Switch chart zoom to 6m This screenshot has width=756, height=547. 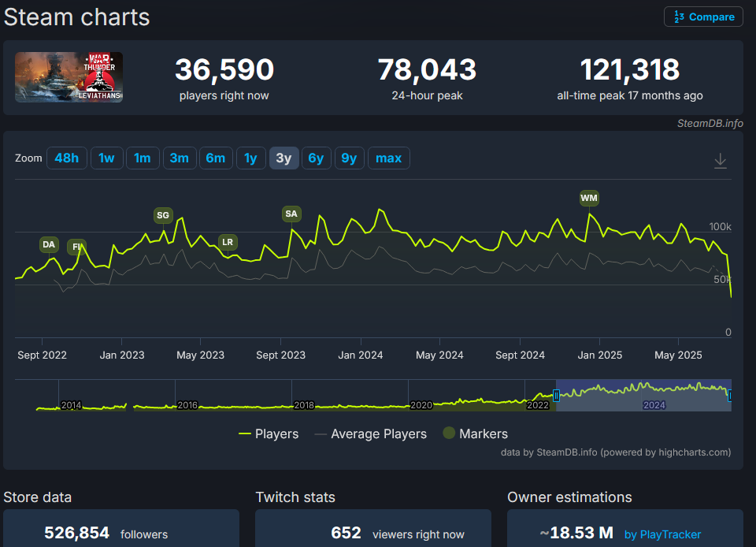pyautogui.click(x=215, y=158)
